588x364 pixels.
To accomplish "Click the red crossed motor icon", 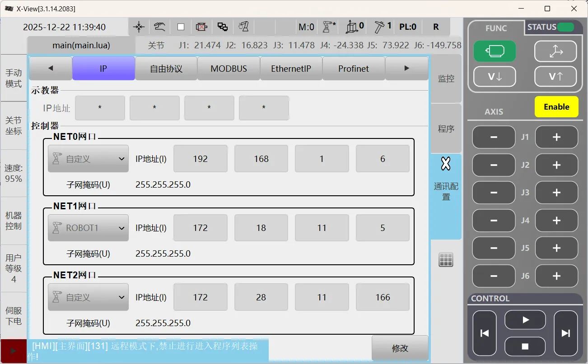I will pos(201,27).
